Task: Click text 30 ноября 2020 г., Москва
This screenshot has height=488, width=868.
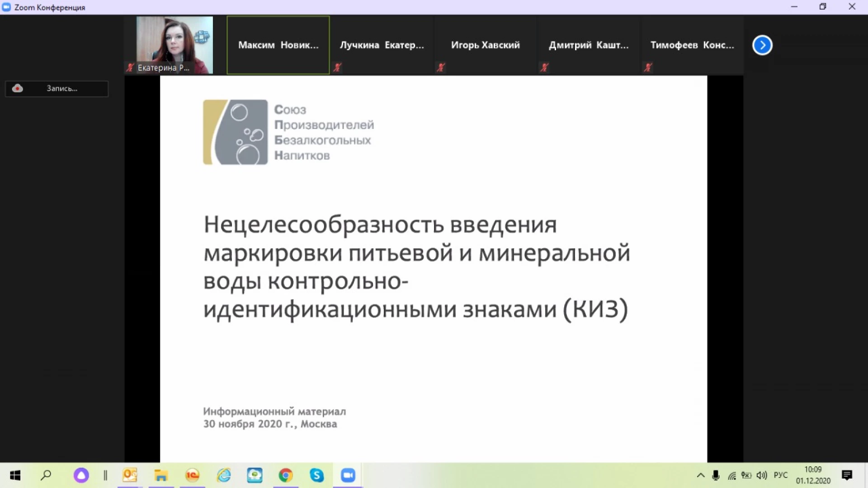Action: (x=270, y=424)
